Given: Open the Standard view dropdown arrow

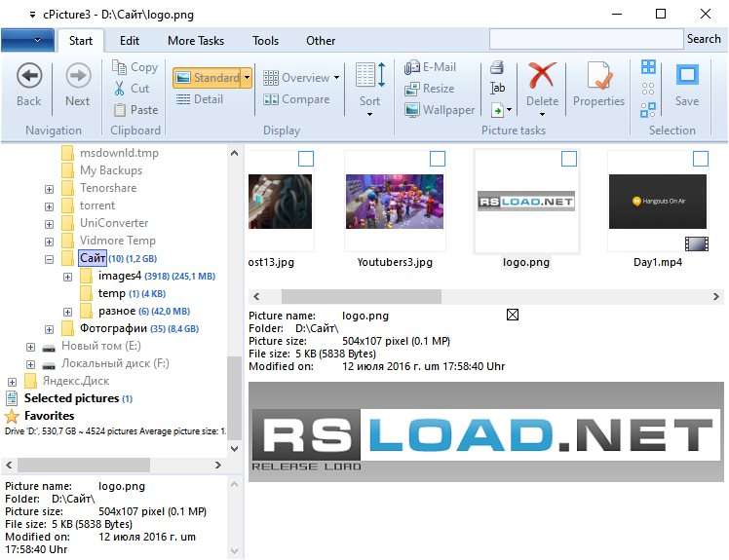Looking at the screenshot, I should tap(247, 78).
